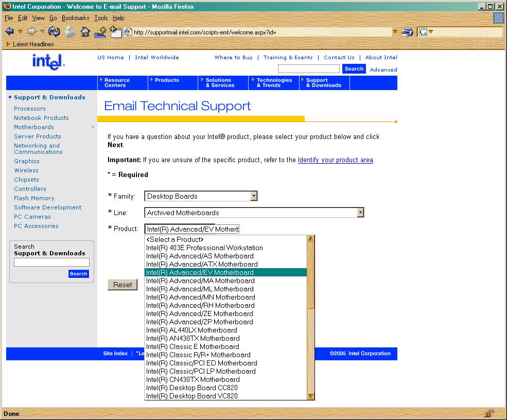This screenshot has height=420, width=507.
Task: Click the Advanced search link
Action: (x=383, y=69)
